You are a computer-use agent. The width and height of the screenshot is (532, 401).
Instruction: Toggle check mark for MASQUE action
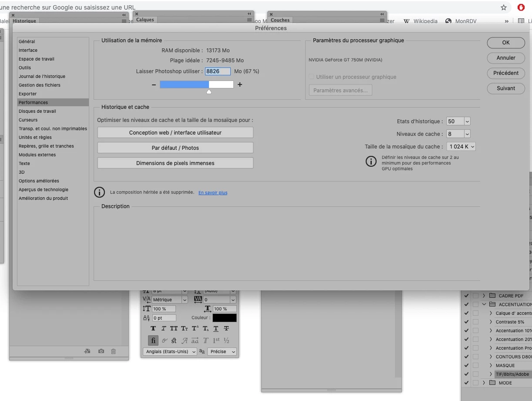[467, 365]
